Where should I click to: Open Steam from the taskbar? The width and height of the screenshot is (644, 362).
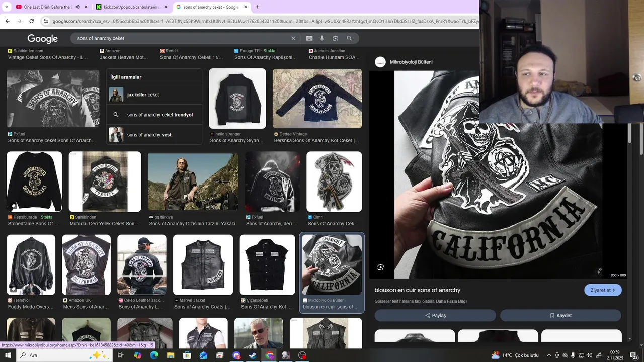tap(253, 355)
